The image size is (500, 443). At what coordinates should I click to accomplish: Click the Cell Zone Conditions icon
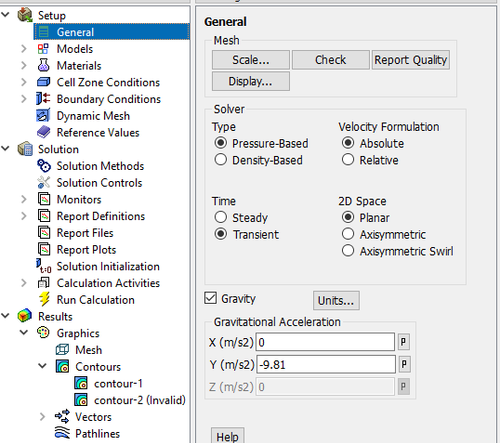(x=43, y=82)
